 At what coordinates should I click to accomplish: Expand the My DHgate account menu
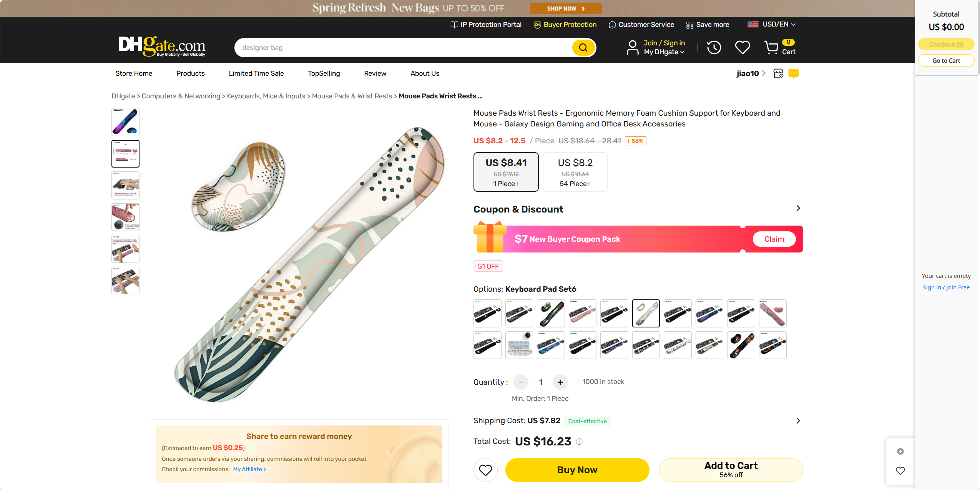[664, 52]
